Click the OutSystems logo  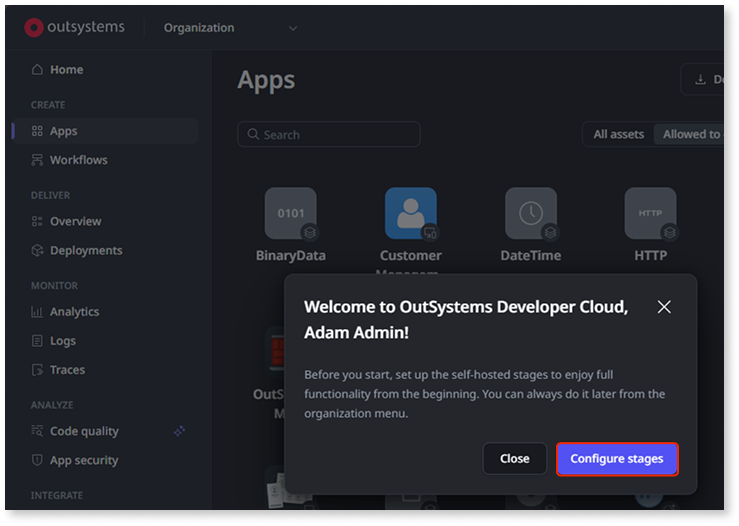click(74, 27)
